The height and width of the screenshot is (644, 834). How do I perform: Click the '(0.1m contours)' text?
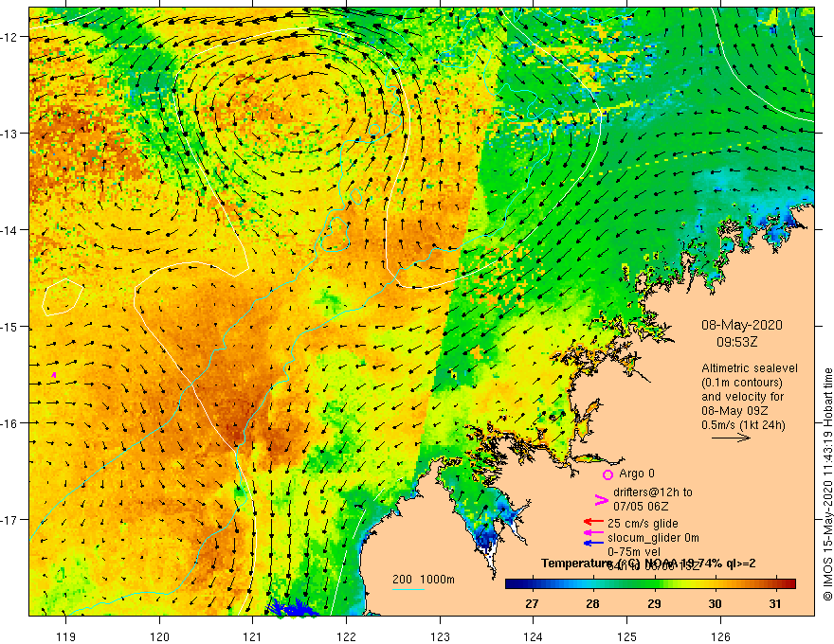click(x=742, y=383)
